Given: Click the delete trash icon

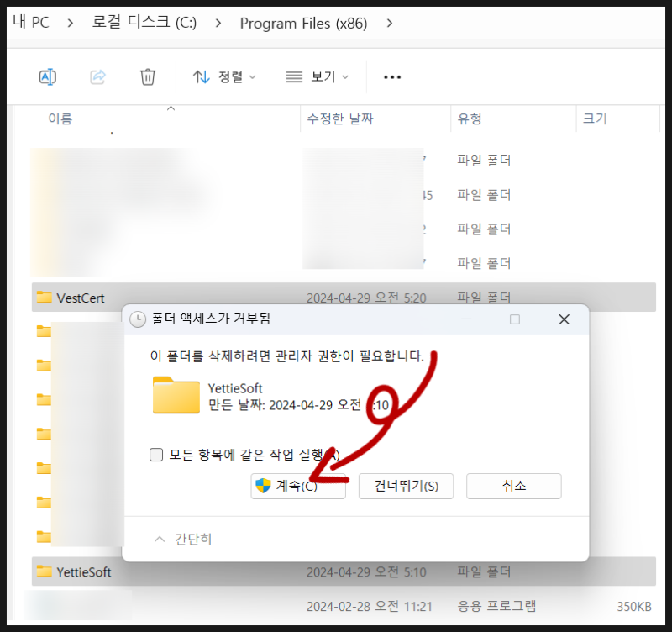Looking at the screenshot, I should [148, 76].
